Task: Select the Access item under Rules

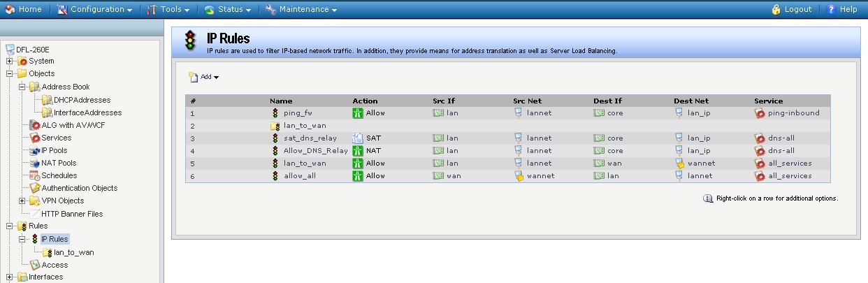Action: (x=55, y=265)
